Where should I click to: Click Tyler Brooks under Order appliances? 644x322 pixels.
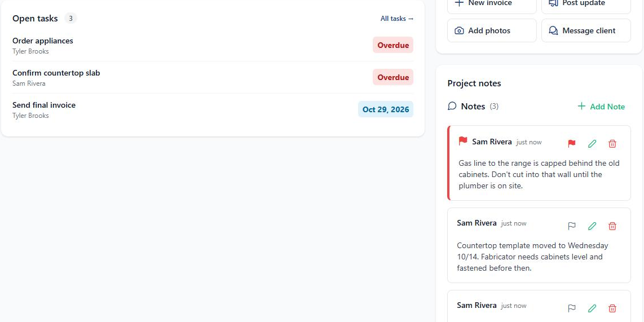30,51
